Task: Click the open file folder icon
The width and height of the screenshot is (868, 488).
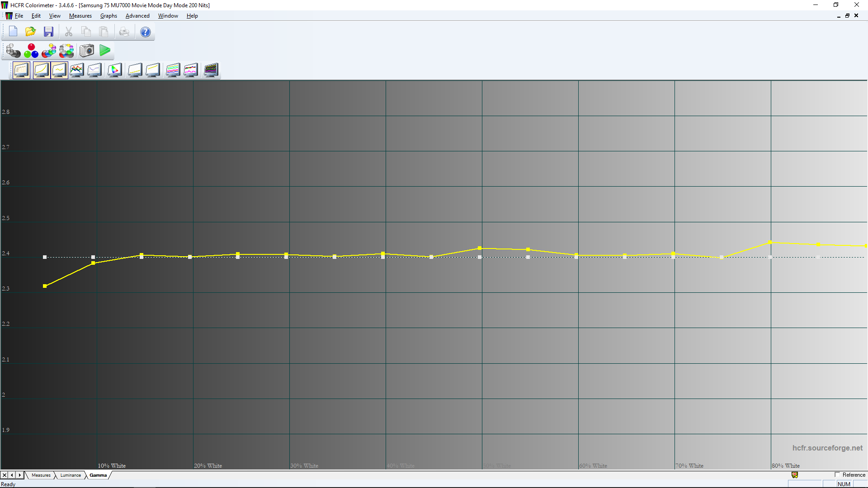Action: pos(30,32)
